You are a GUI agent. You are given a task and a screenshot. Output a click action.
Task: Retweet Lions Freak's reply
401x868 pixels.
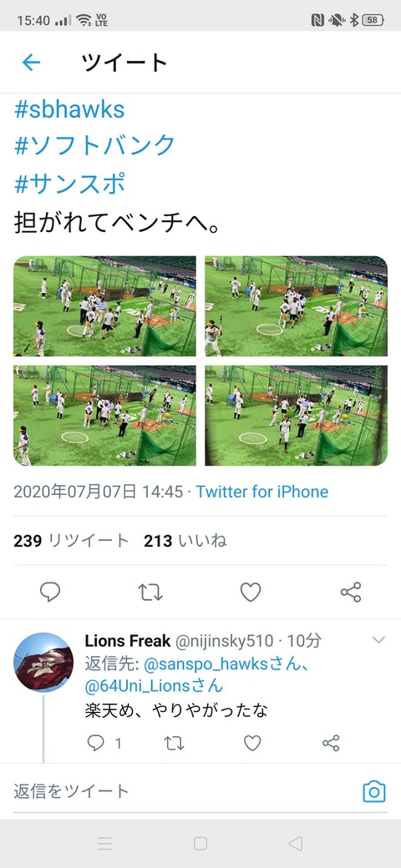(174, 743)
